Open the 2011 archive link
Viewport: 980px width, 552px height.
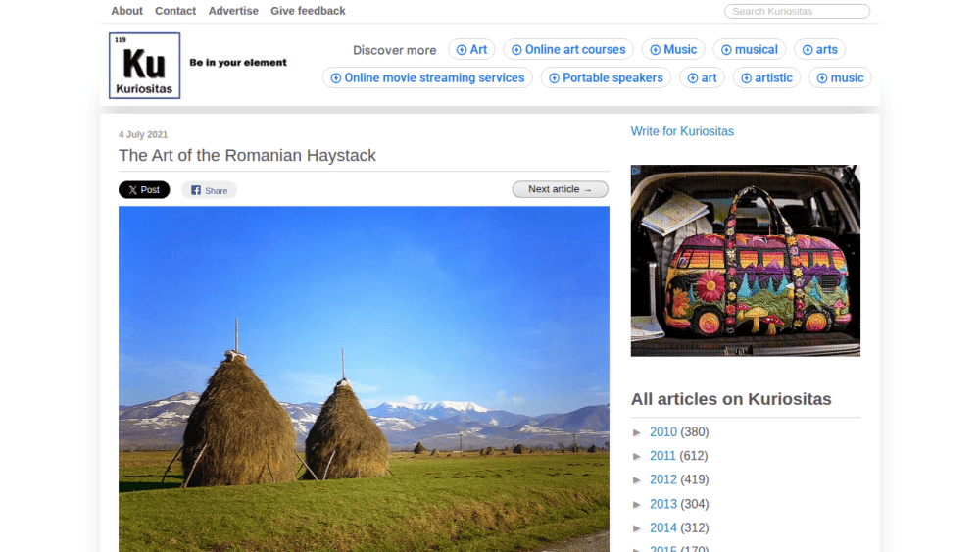tap(662, 456)
